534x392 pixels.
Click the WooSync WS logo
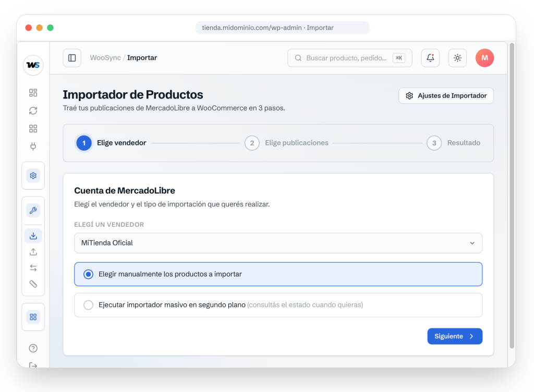[33, 65]
